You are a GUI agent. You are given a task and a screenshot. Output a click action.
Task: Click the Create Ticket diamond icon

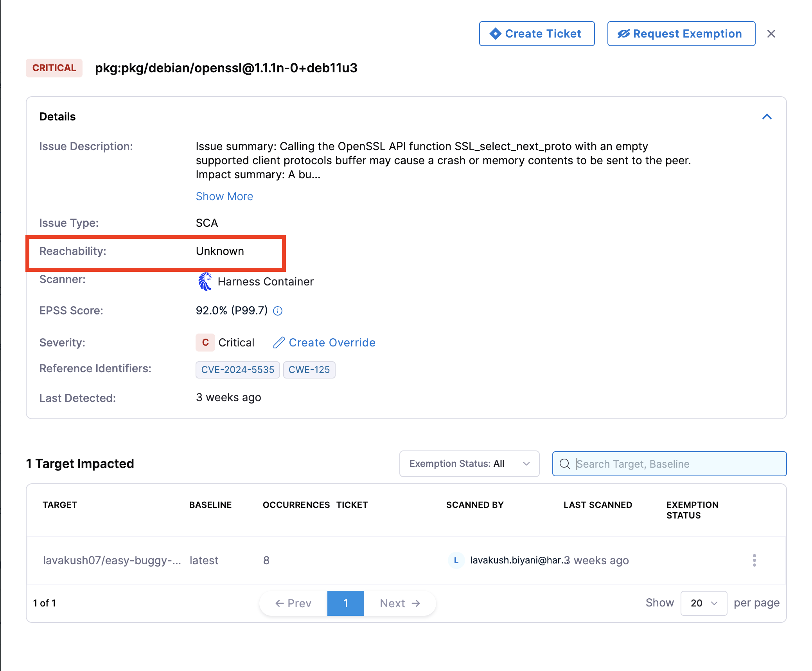pyautogui.click(x=495, y=34)
